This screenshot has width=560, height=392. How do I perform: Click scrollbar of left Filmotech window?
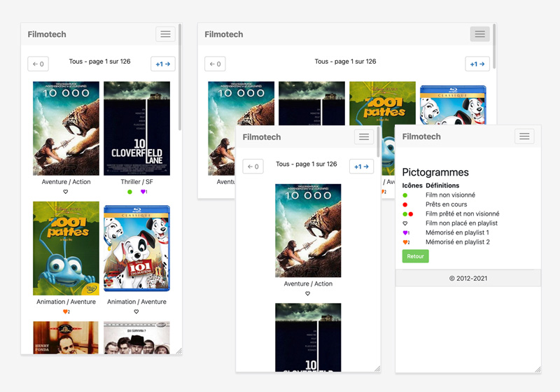pyautogui.click(x=180, y=77)
